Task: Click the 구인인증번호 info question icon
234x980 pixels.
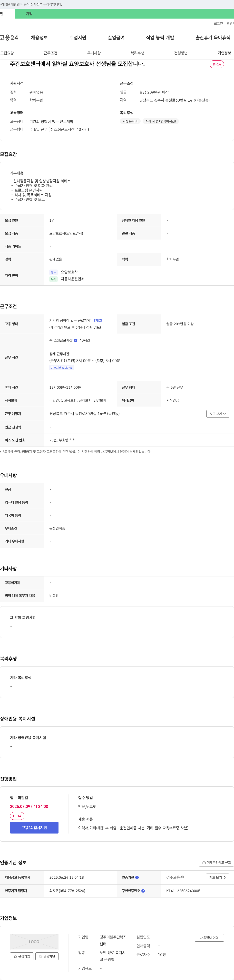Action: [143, 891]
